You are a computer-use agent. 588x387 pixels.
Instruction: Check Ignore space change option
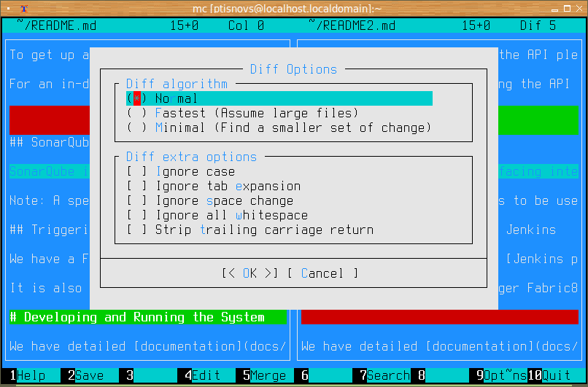(210, 201)
